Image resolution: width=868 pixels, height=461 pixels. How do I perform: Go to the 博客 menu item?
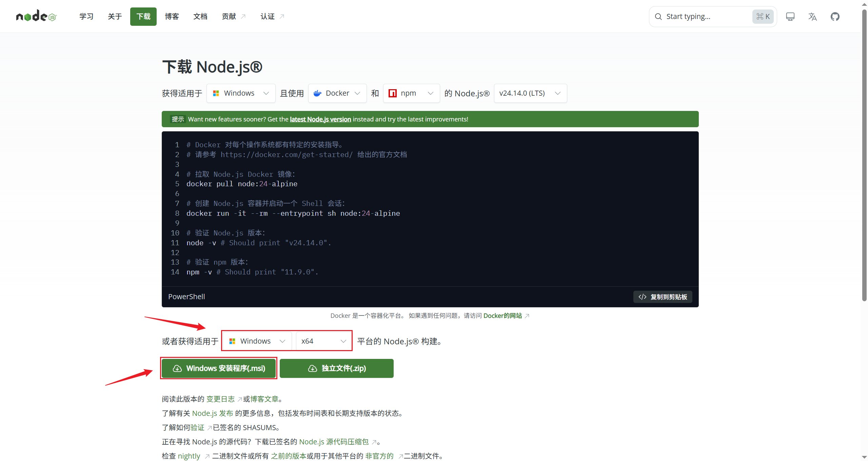click(x=172, y=17)
